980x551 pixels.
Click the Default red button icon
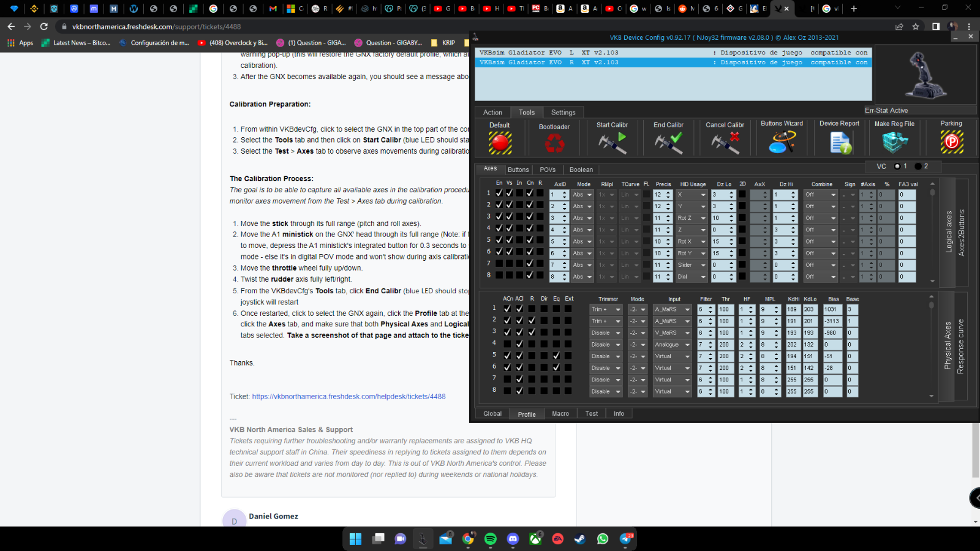click(x=500, y=143)
